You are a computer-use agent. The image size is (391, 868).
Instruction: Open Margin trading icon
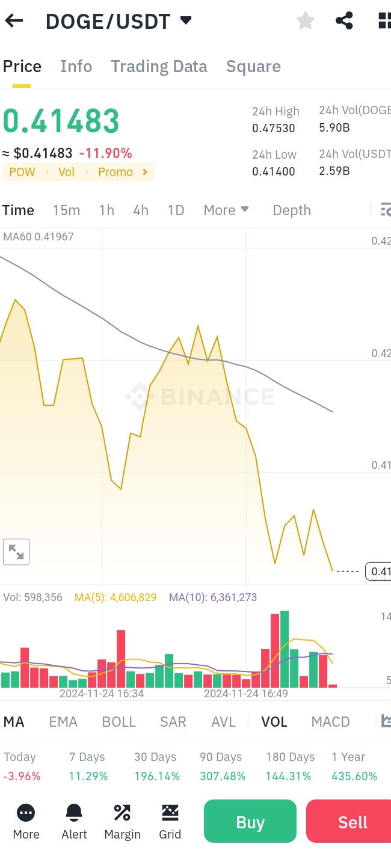[x=122, y=821]
